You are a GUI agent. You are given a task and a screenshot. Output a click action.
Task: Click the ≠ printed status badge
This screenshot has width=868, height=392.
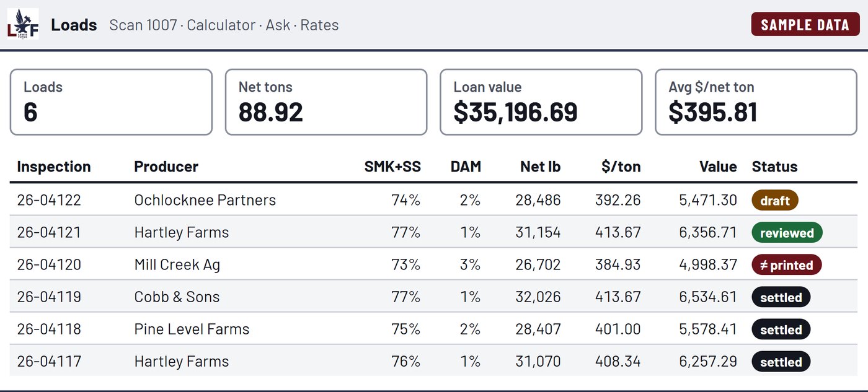(787, 265)
